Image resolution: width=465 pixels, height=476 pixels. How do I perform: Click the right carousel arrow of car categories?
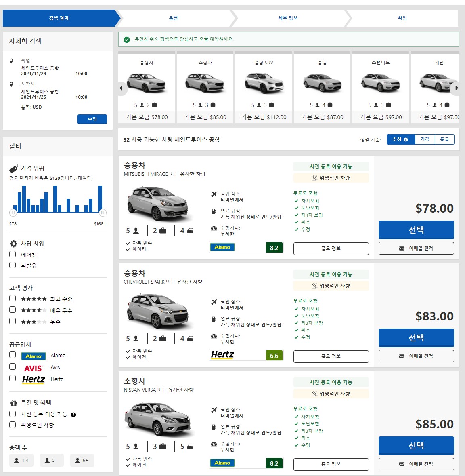pyautogui.click(x=457, y=88)
